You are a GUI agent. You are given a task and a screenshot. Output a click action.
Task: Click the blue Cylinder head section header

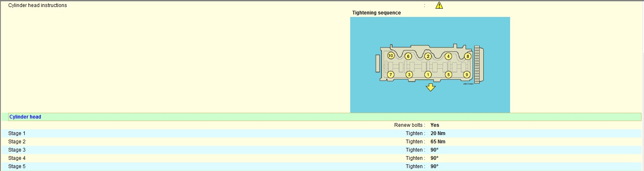coord(25,117)
